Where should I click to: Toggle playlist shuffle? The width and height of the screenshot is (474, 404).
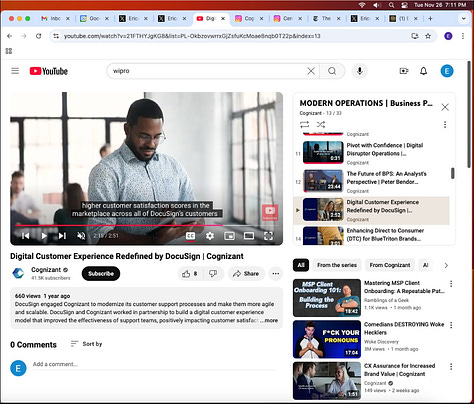[321, 125]
